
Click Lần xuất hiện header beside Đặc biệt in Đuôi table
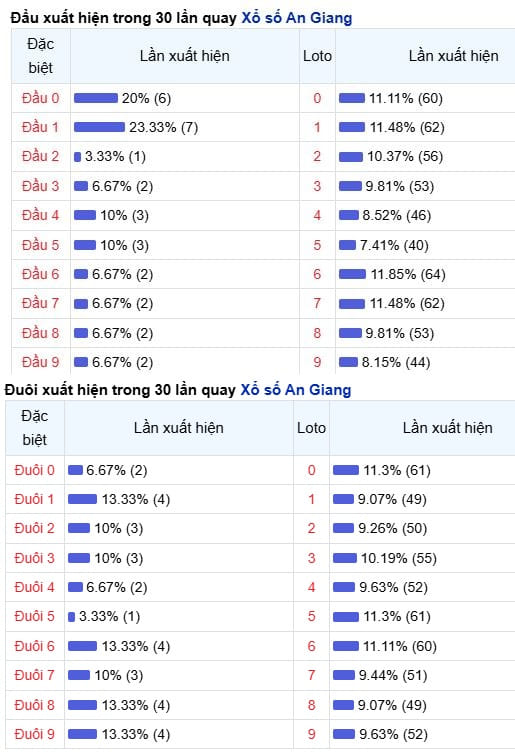(x=179, y=428)
